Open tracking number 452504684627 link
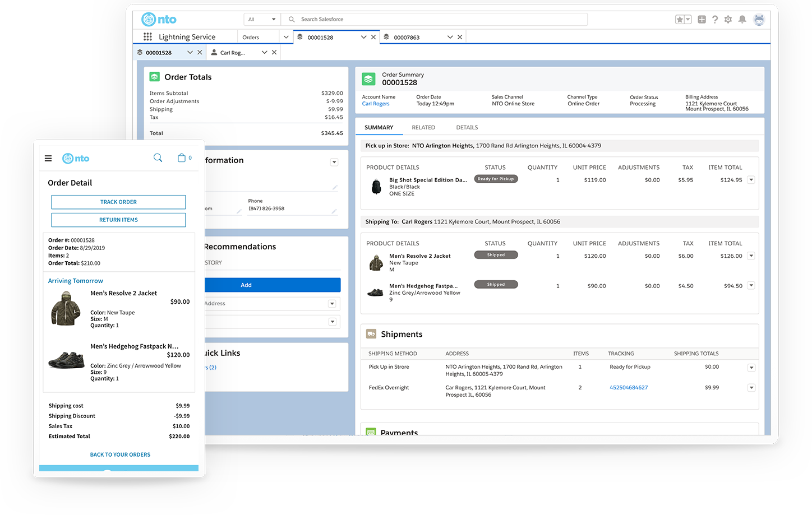The height and width of the screenshot is (515, 812). pyautogui.click(x=628, y=387)
